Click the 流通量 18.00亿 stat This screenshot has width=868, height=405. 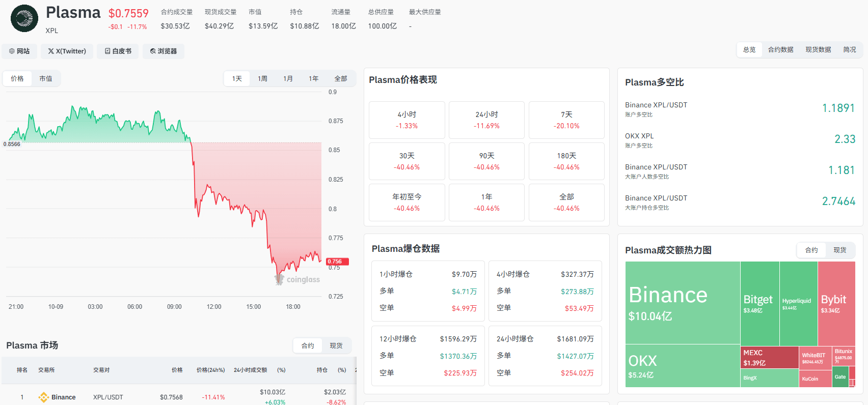343,19
